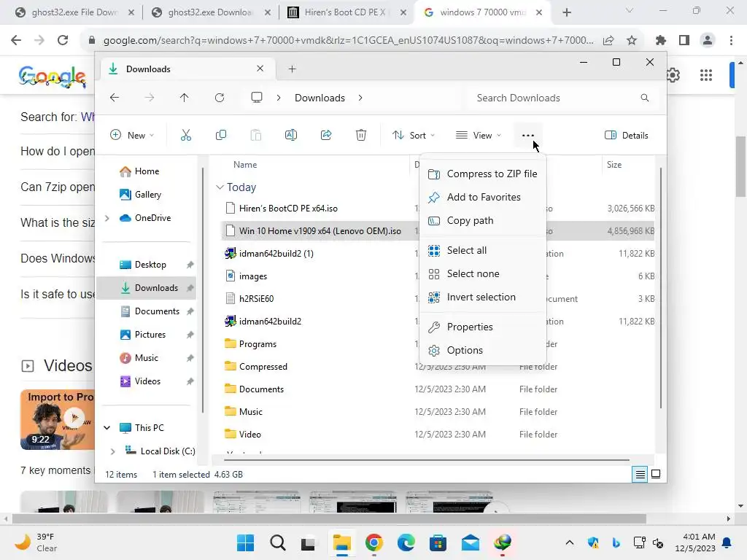This screenshot has height=560, width=747.
Task: Open Microsoft Edge from taskbar
Action: click(x=406, y=542)
